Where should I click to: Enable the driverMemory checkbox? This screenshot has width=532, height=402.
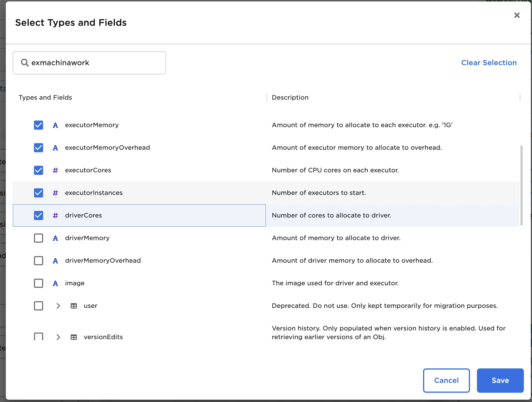[x=39, y=238]
